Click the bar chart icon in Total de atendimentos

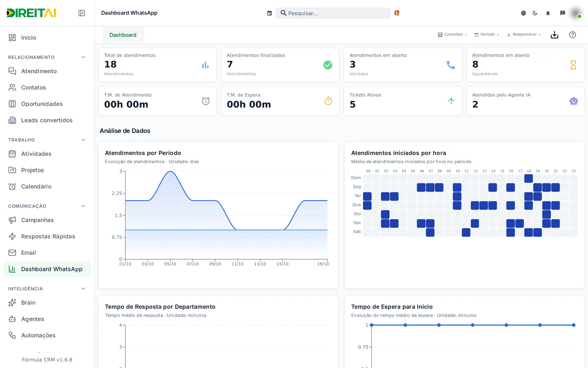pyautogui.click(x=205, y=65)
